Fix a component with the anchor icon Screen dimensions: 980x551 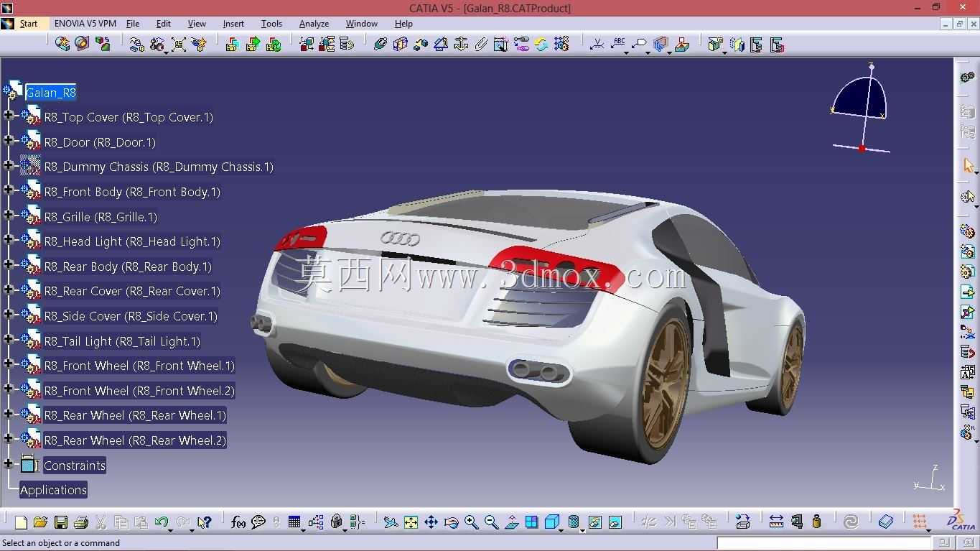[x=461, y=45]
